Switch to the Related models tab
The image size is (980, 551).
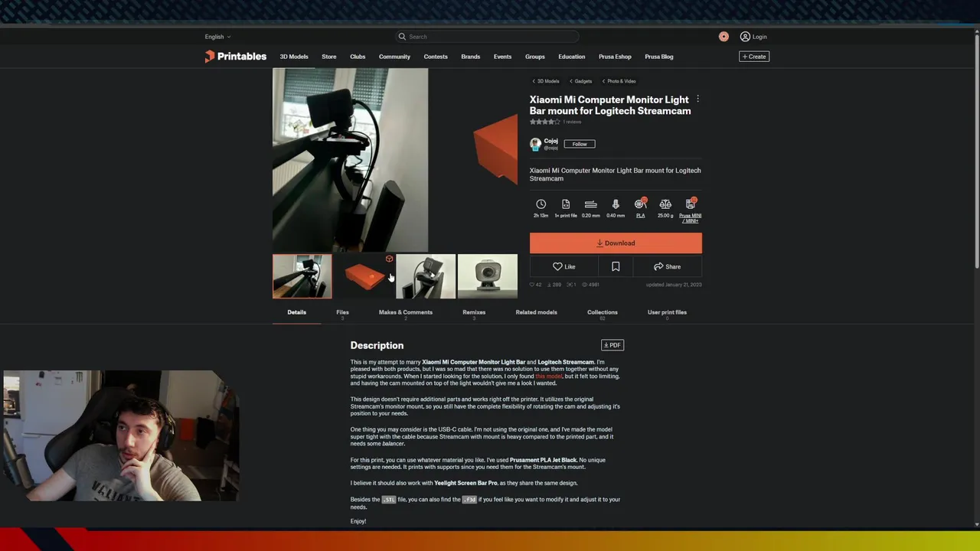tap(536, 312)
